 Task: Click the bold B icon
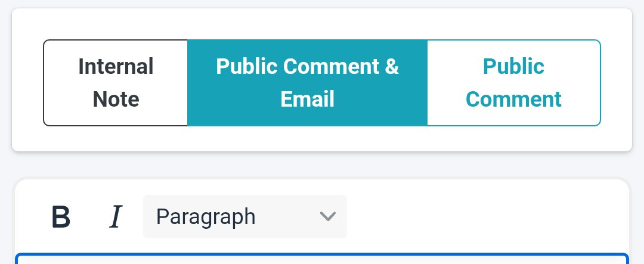click(x=61, y=217)
